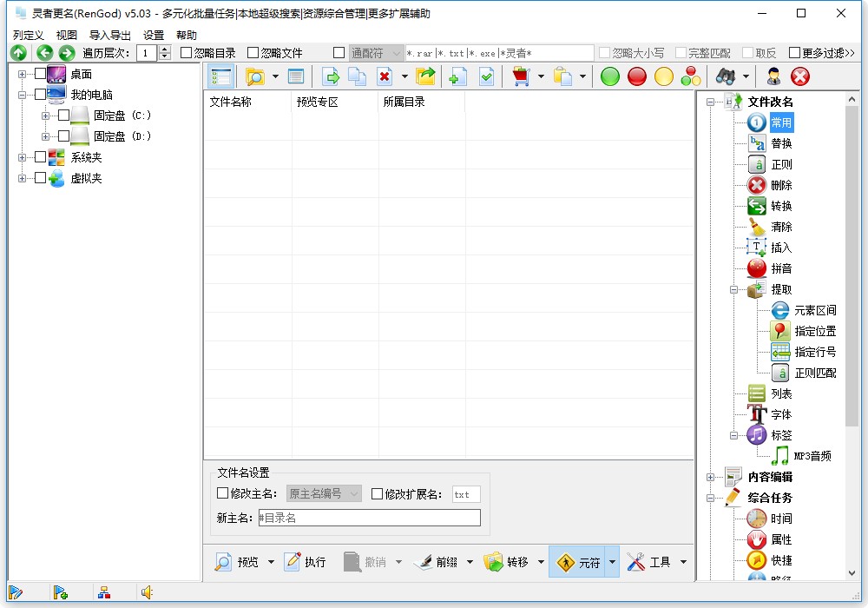Image resolution: width=868 pixels, height=608 pixels.
Task: Click the 撤销 undo button
Action: click(x=372, y=562)
